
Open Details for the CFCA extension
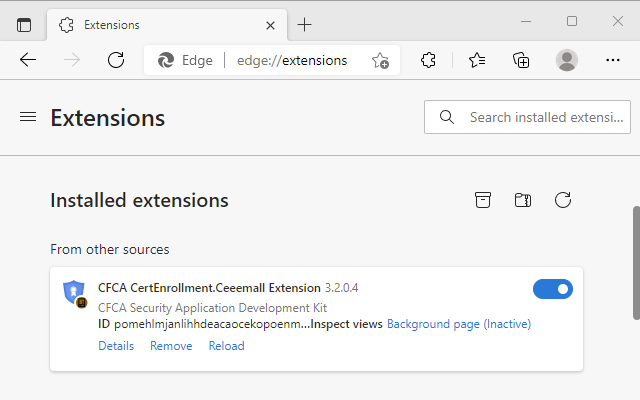click(x=116, y=346)
